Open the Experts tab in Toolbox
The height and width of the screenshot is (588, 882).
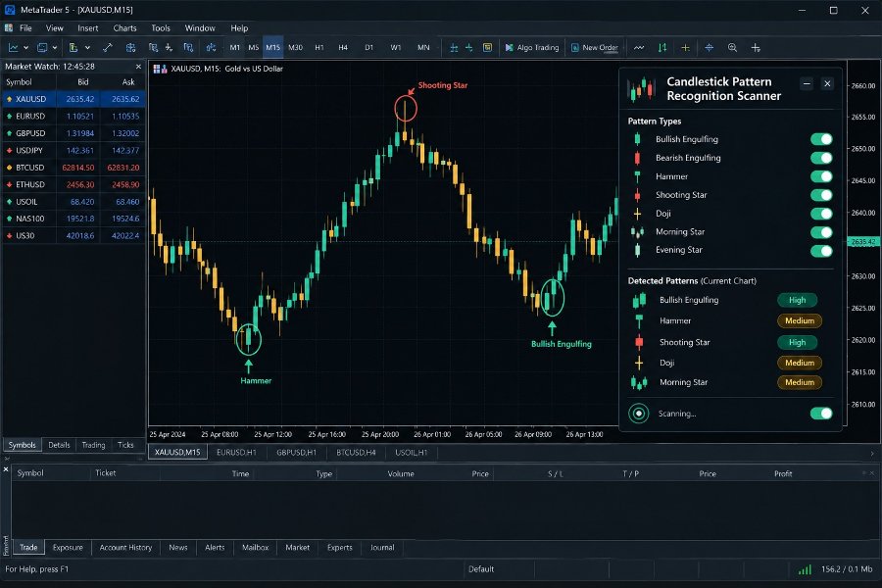[x=340, y=548]
